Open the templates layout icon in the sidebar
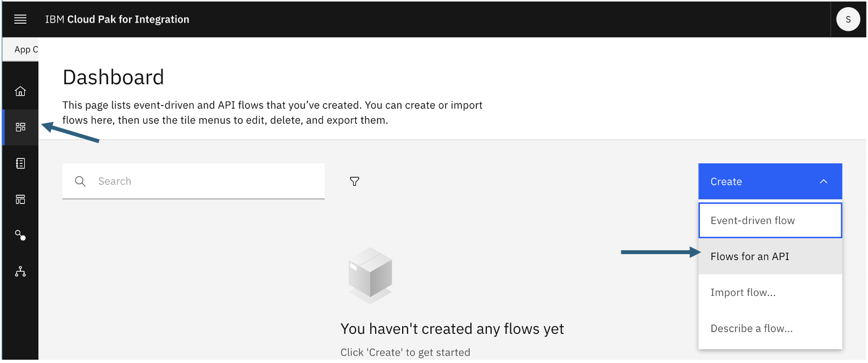The height and width of the screenshot is (363, 868). [20, 199]
